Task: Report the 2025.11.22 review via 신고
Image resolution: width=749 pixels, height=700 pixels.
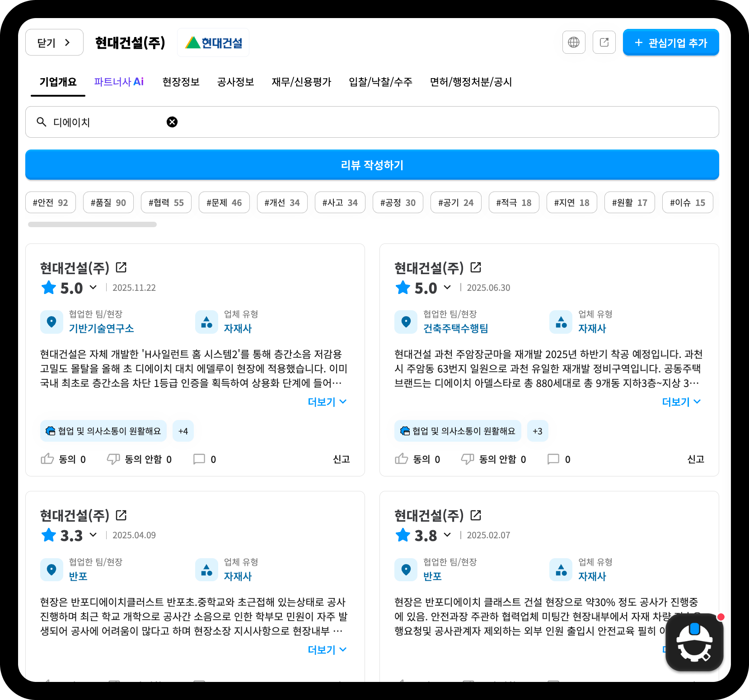Action: click(342, 459)
